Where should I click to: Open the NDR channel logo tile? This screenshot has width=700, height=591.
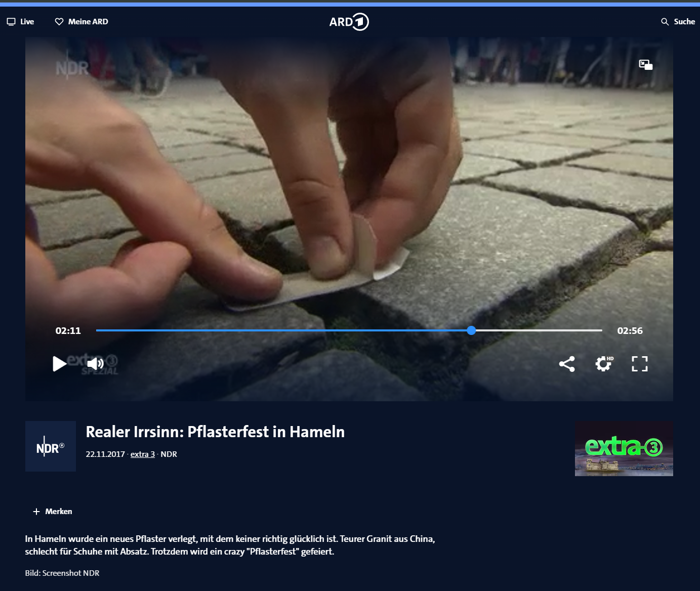(51, 446)
